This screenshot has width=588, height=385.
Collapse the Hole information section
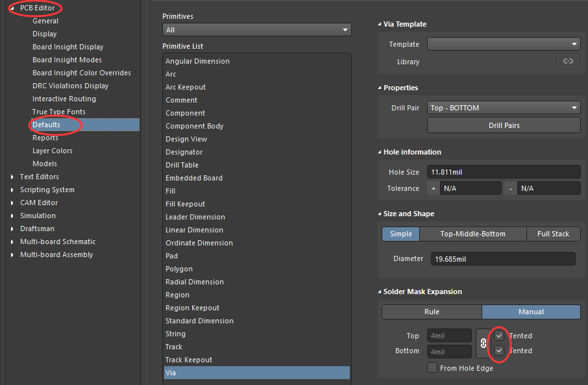pos(379,152)
